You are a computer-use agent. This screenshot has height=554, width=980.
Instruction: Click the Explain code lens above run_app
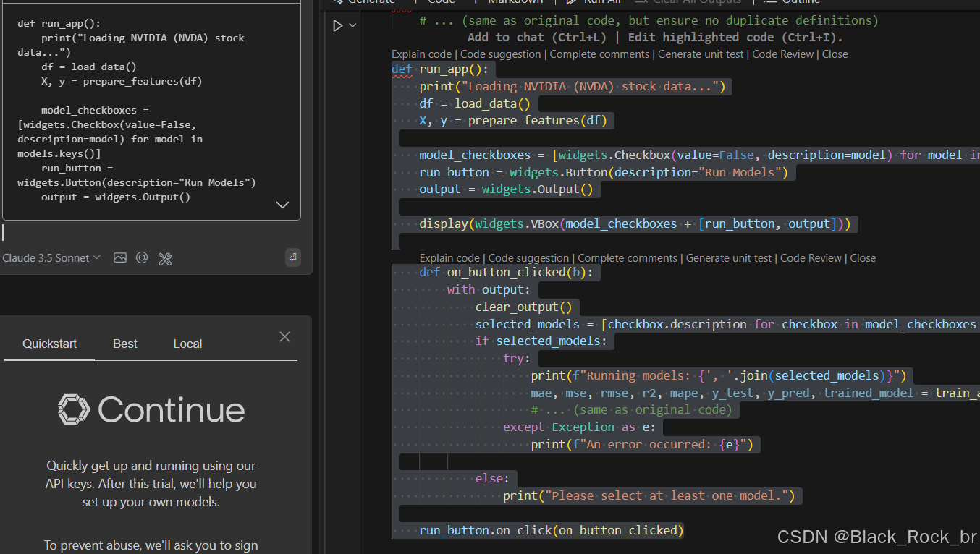point(421,54)
